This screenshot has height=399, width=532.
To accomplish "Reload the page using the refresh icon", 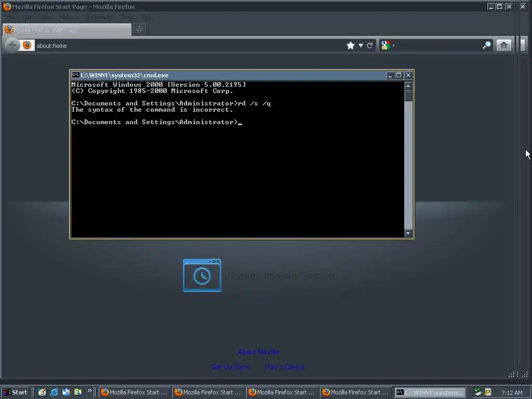I will (x=369, y=46).
